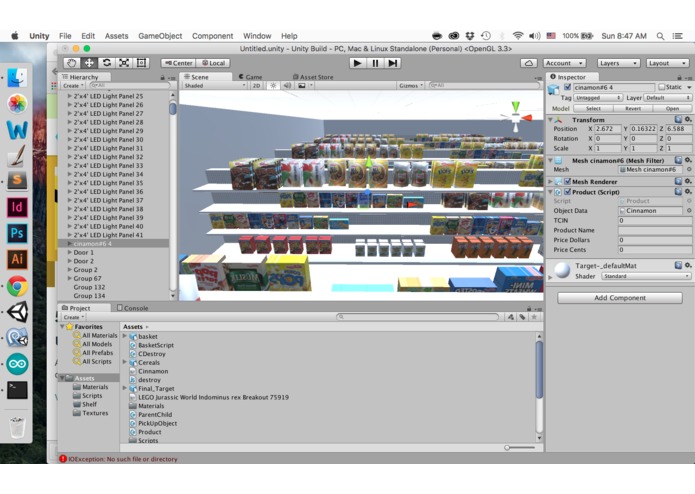695x494 pixels.
Task: Toggle the Static checkbox
Action: click(661, 87)
